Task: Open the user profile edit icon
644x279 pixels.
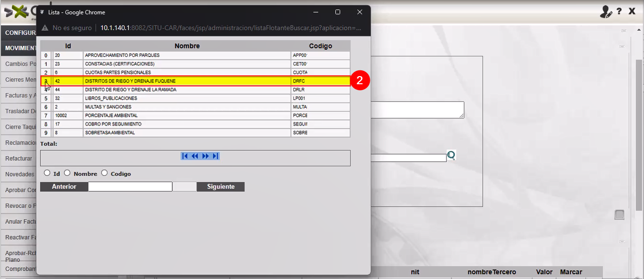Action: tap(605, 12)
